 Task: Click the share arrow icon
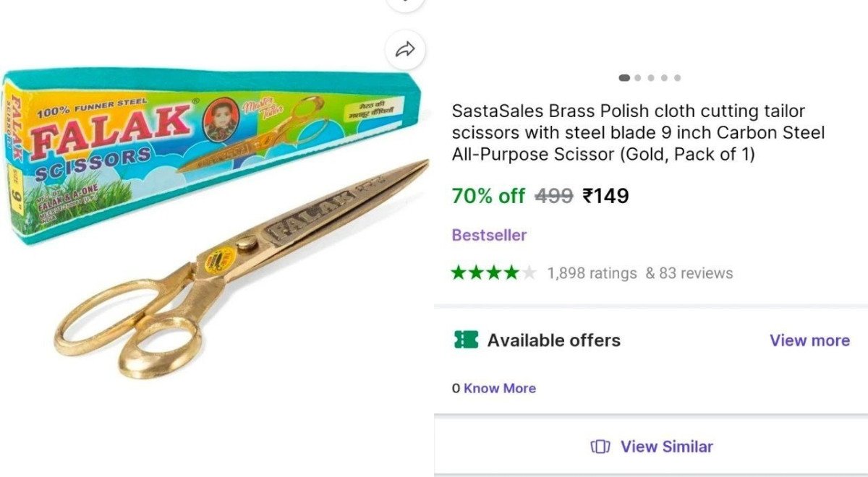(406, 50)
